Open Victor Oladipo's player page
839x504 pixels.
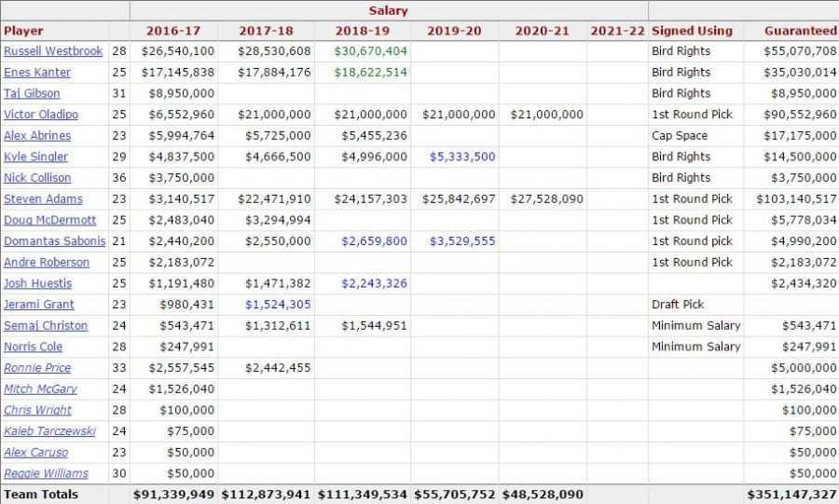point(41,115)
